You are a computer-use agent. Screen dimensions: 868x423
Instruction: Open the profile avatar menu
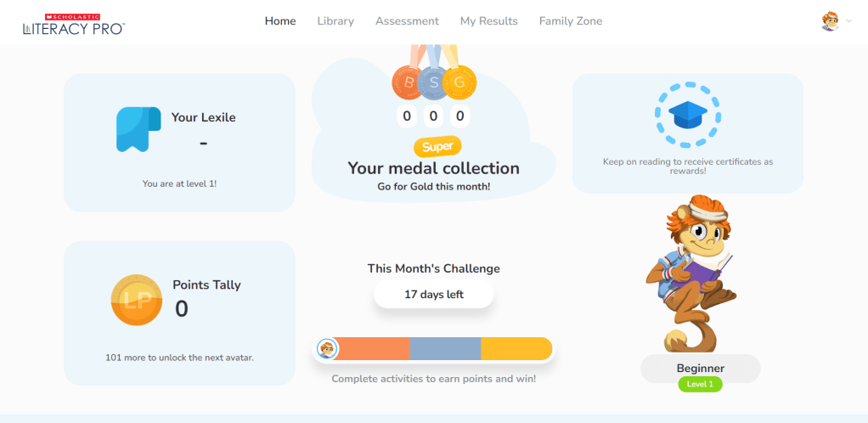pos(831,21)
